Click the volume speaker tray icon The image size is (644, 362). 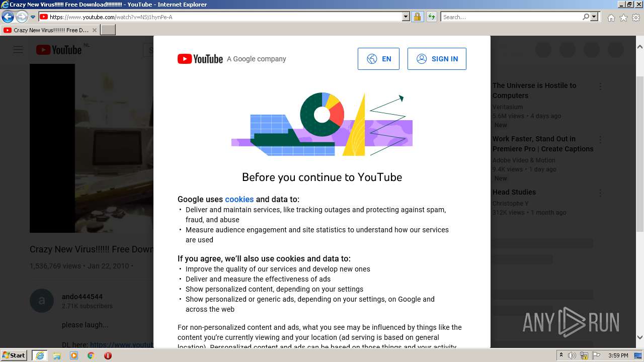point(572,355)
